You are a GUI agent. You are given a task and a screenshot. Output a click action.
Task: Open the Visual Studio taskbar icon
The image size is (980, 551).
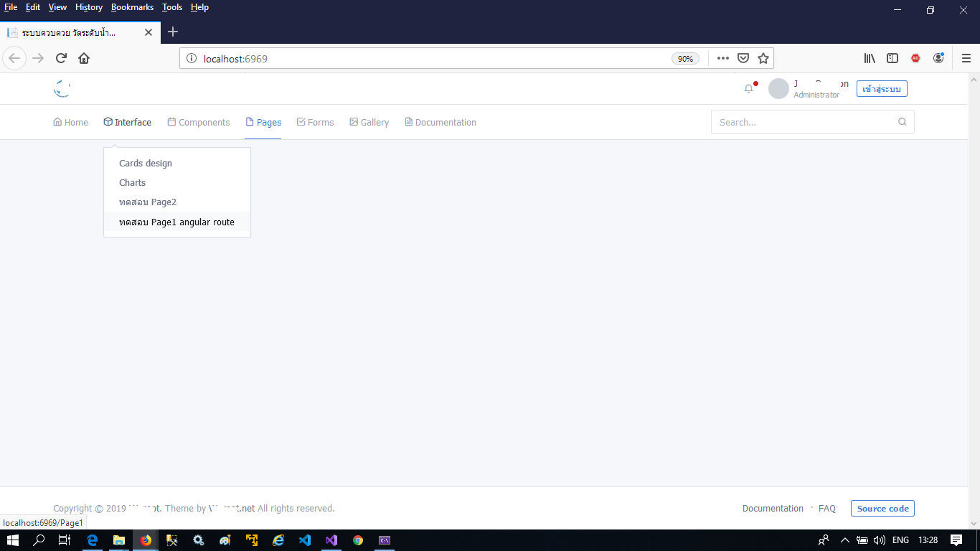[331, 540]
